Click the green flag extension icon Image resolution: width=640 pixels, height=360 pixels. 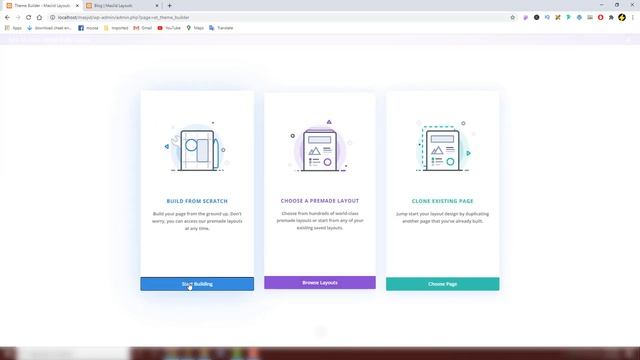point(569,18)
